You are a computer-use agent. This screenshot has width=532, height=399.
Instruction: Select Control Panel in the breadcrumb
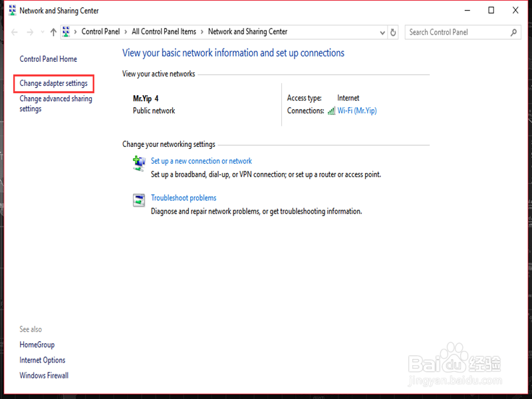point(100,31)
